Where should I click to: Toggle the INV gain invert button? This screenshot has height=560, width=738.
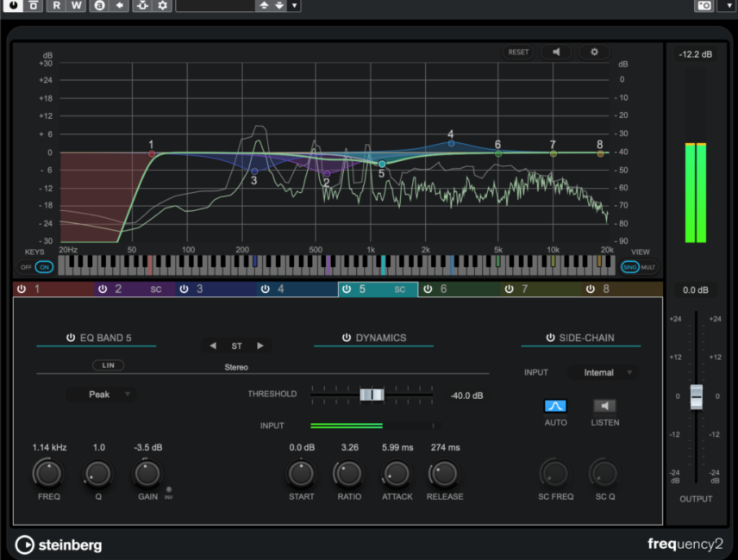coord(169,489)
